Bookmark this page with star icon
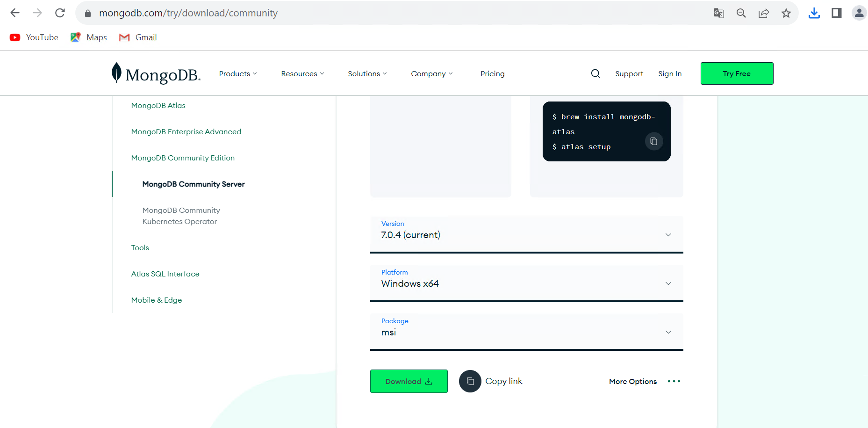The width and height of the screenshot is (868, 428). click(786, 13)
